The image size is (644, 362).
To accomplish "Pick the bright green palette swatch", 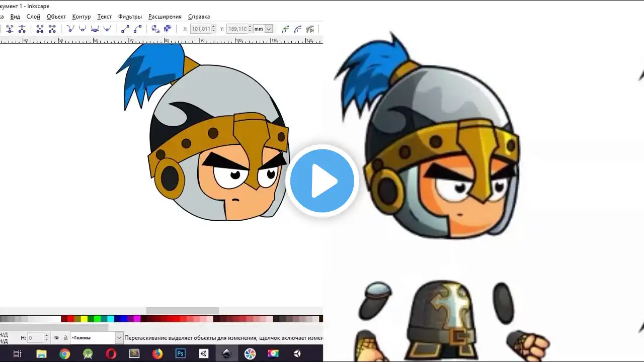I will point(97,319).
